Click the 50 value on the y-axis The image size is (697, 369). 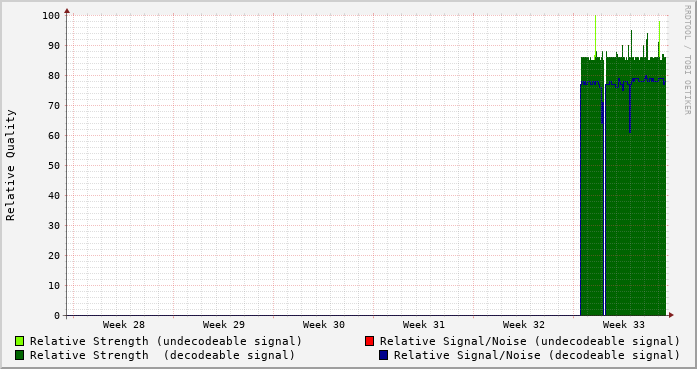coord(54,165)
